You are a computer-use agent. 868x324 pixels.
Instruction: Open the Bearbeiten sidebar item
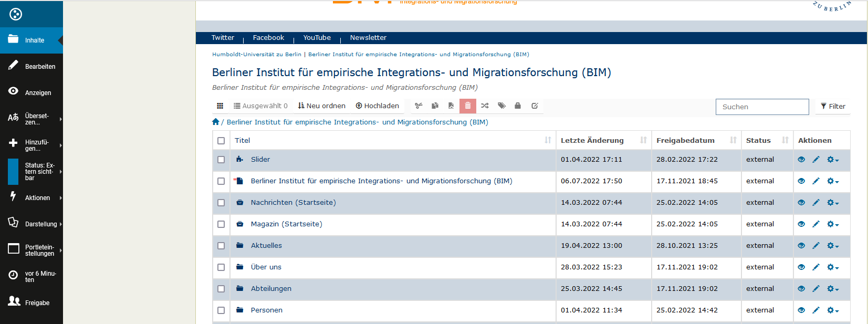(x=32, y=67)
